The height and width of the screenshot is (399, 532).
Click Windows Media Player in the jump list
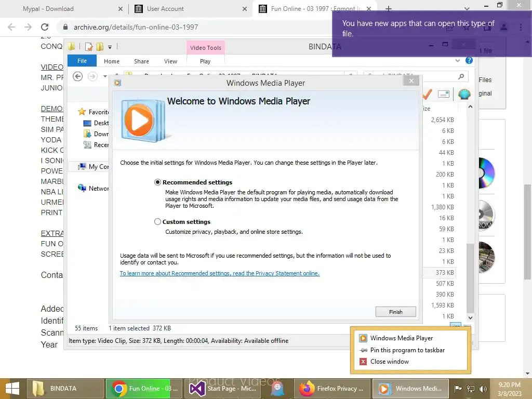click(402, 338)
